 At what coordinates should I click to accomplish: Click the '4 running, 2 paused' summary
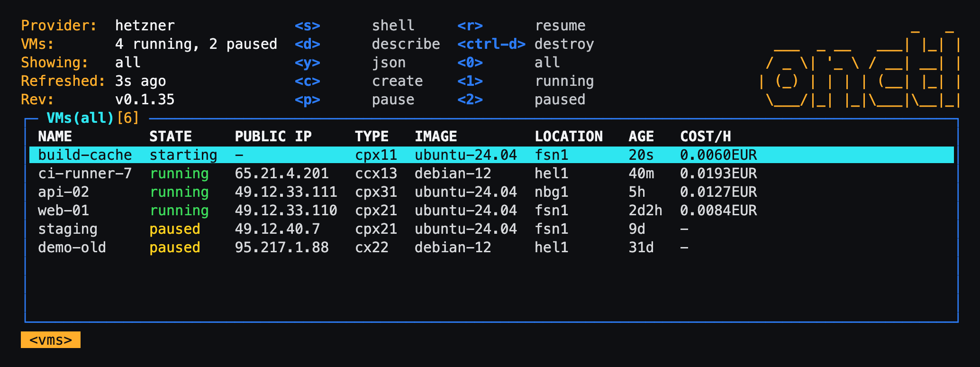[196, 44]
